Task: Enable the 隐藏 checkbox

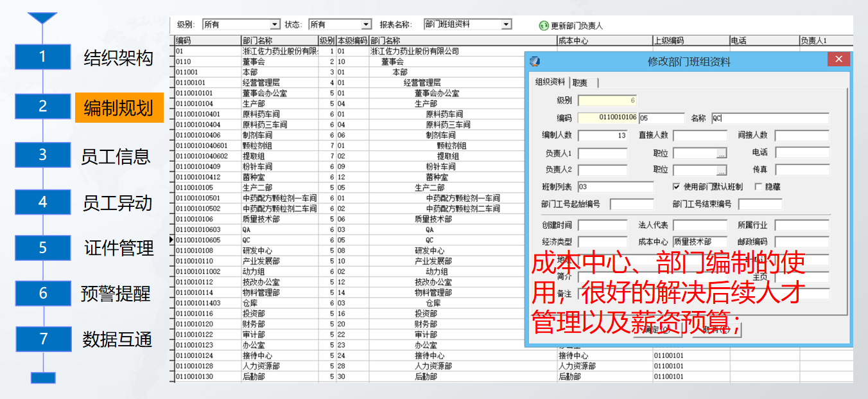Action: pyautogui.click(x=758, y=187)
